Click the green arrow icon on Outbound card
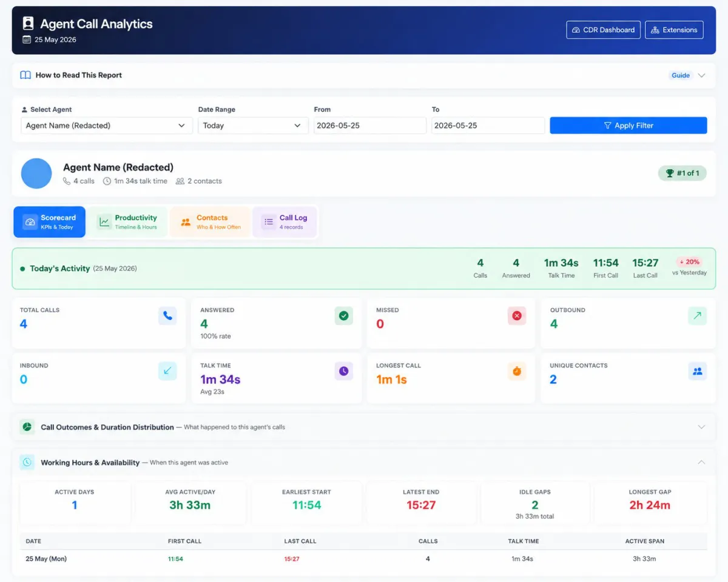 tap(697, 315)
